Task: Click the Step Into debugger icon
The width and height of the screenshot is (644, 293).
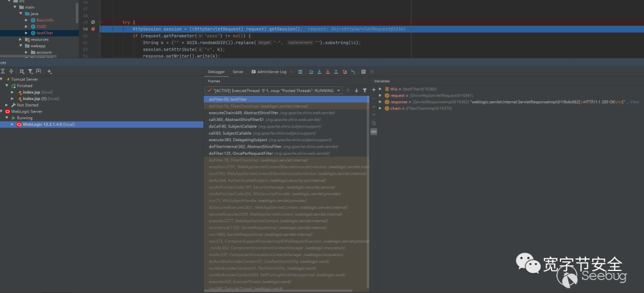Action: point(319,71)
